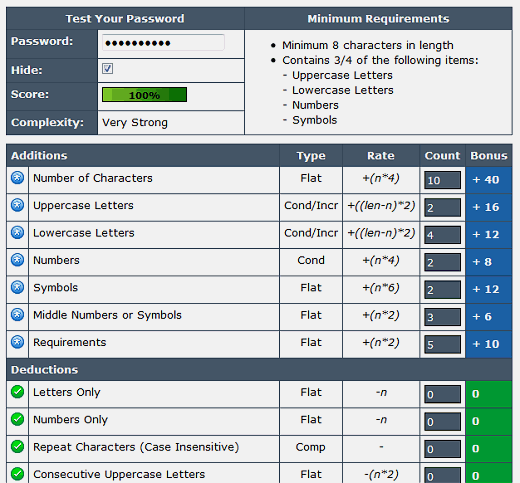Click the +40 bonus cell

[489, 180]
